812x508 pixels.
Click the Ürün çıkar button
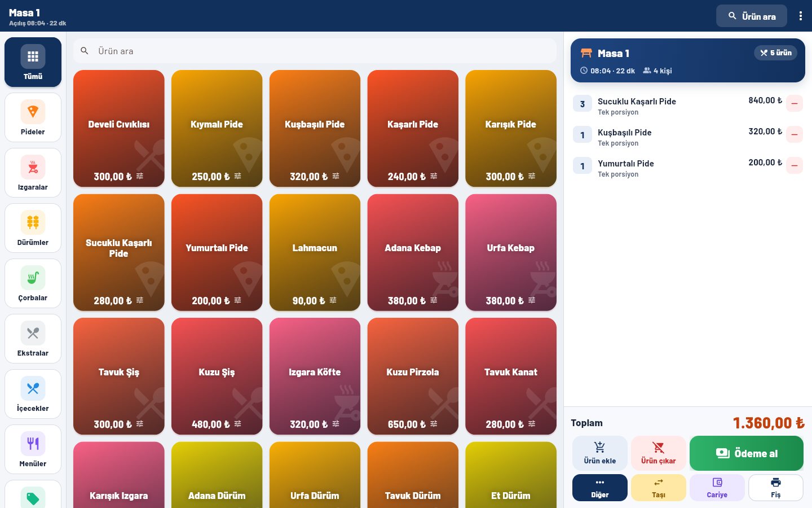[x=659, y=453]
